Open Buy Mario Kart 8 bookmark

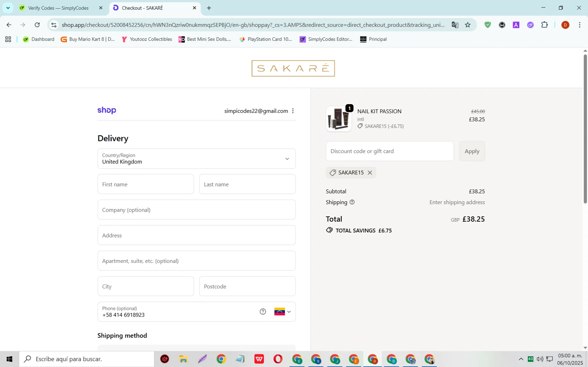pyautogui.click(x=88, y=39)
